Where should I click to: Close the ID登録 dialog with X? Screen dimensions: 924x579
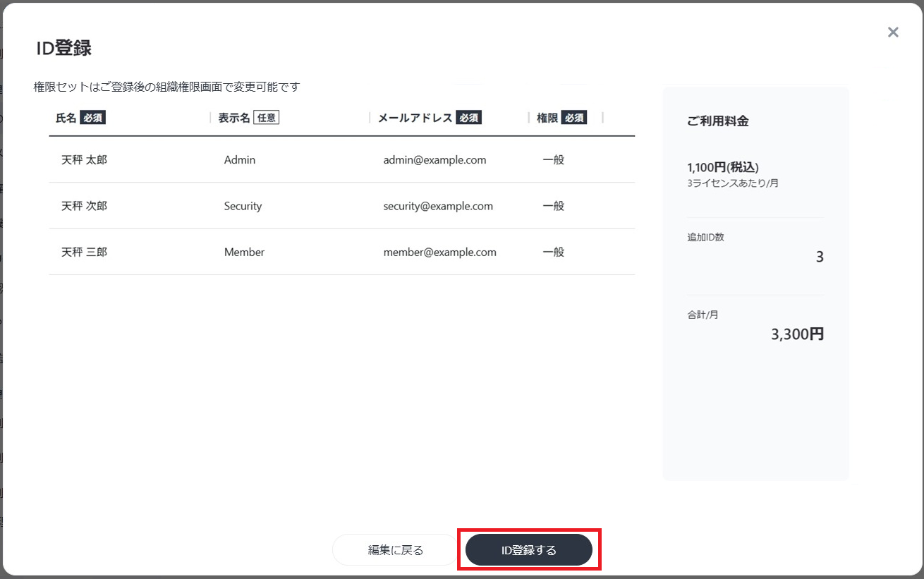(x=893, y=32)
